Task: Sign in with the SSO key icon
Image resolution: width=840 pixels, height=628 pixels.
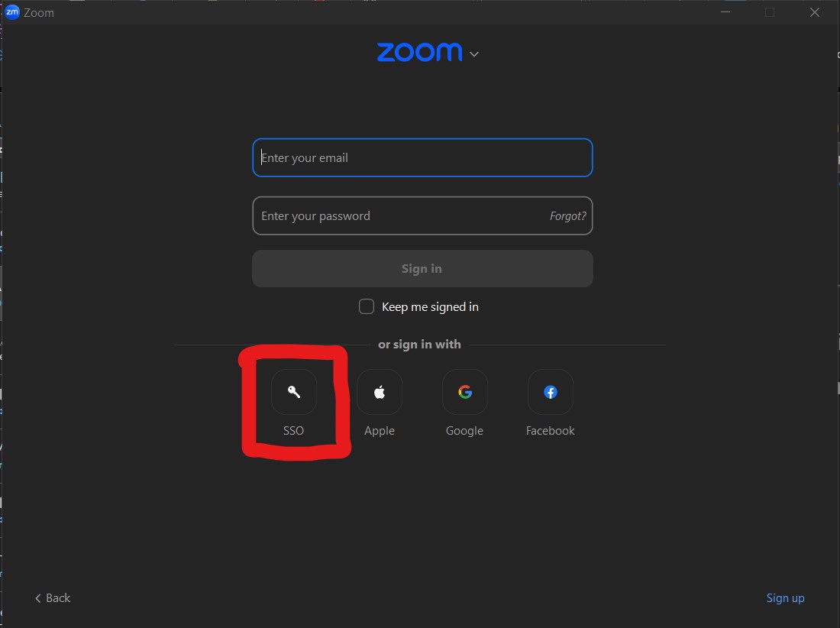Action: (294, 392)
